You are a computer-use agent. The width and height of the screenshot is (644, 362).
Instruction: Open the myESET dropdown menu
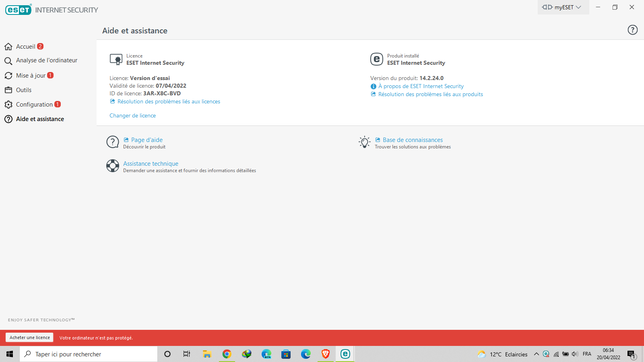pyautogui.click(x=563, y=7)
